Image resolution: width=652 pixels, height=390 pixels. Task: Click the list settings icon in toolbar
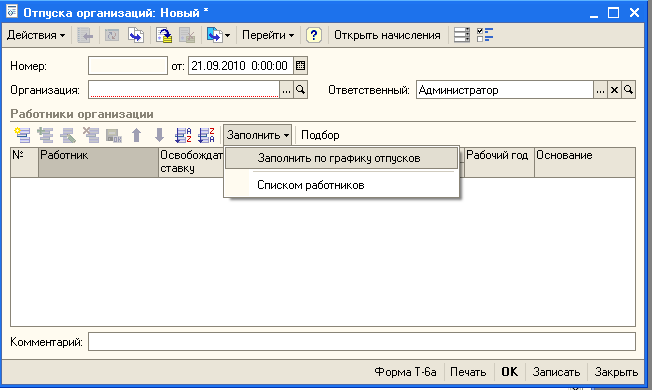click(x=462, y=35)
